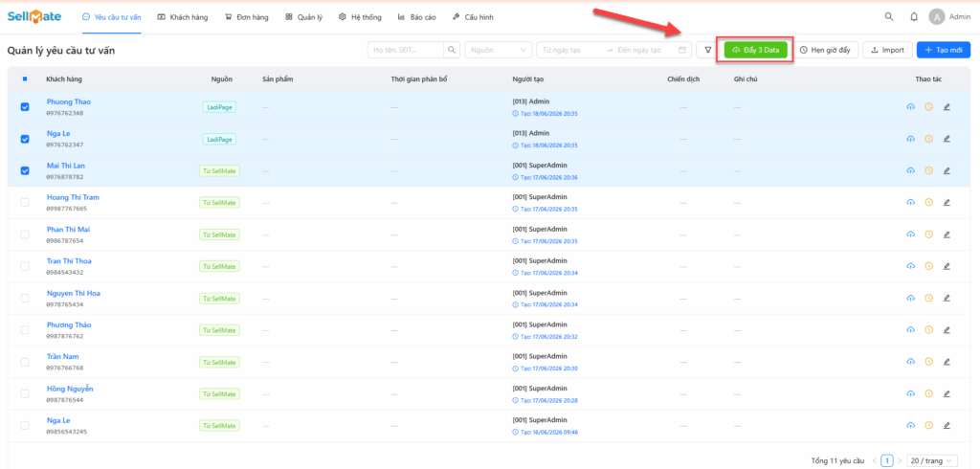Image resolution: width=980 pixels, height=469 pixels.
Task: Click the magnifier button in name search box
Action: tap(452, 50)
